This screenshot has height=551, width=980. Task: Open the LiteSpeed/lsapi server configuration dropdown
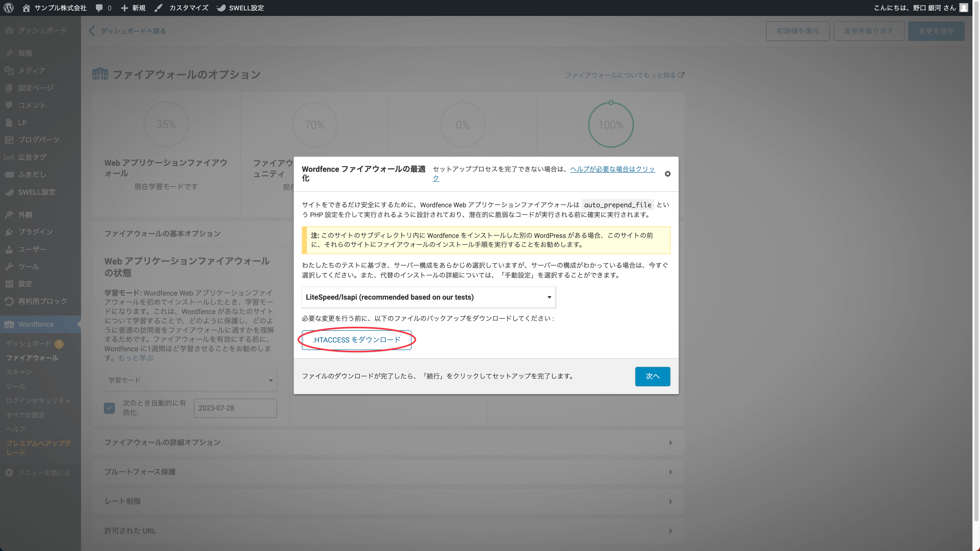[428, 297]
